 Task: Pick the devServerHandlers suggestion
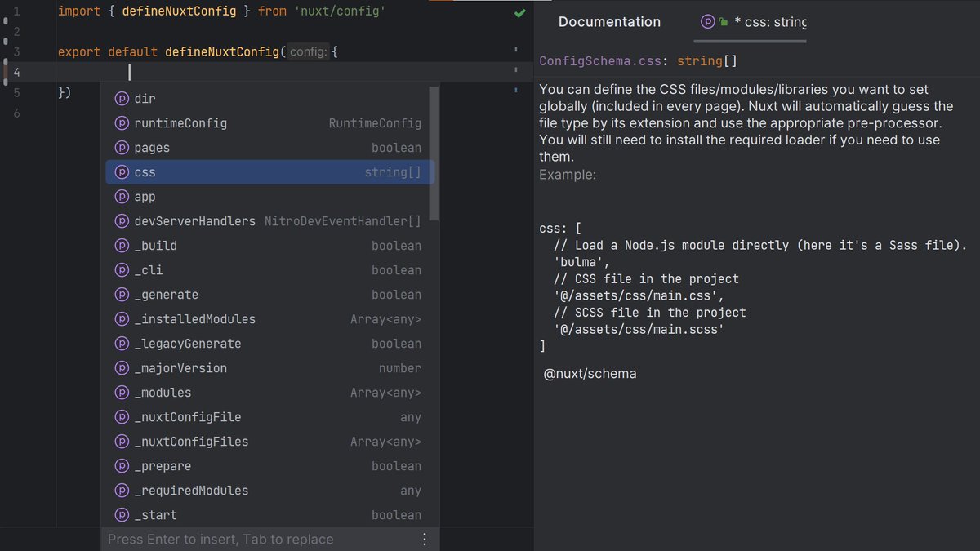(267, 221)
